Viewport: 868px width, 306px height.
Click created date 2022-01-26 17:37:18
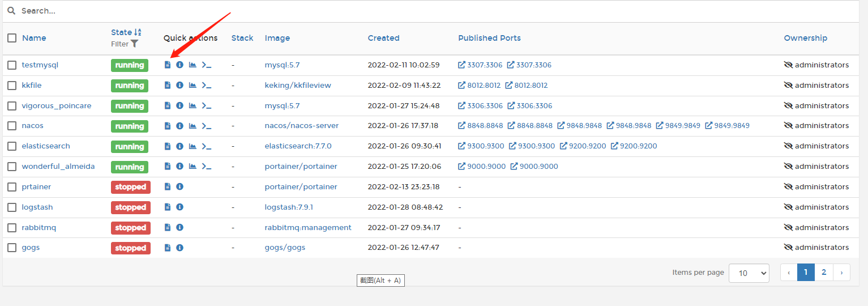pos(403,126)
